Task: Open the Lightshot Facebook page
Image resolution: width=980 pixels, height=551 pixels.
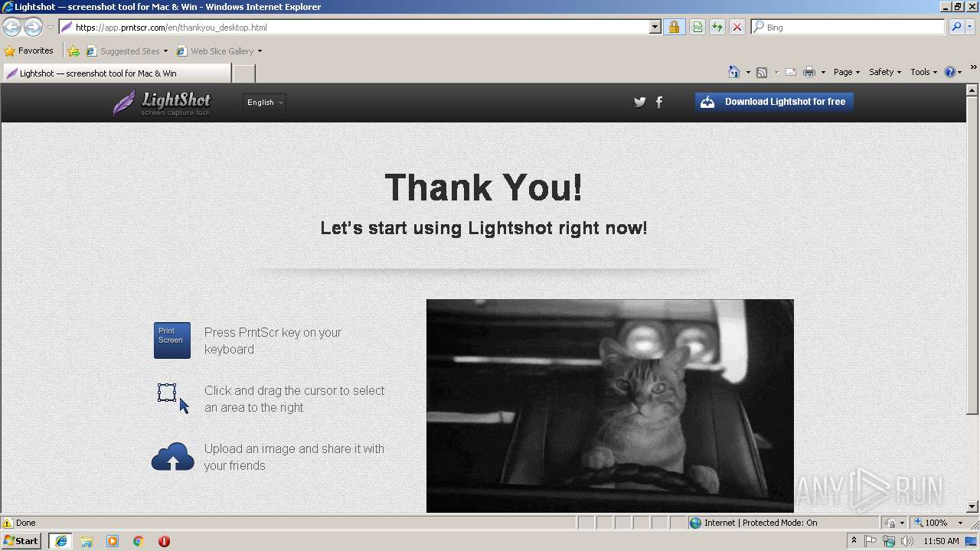Action: click(659, 102)
